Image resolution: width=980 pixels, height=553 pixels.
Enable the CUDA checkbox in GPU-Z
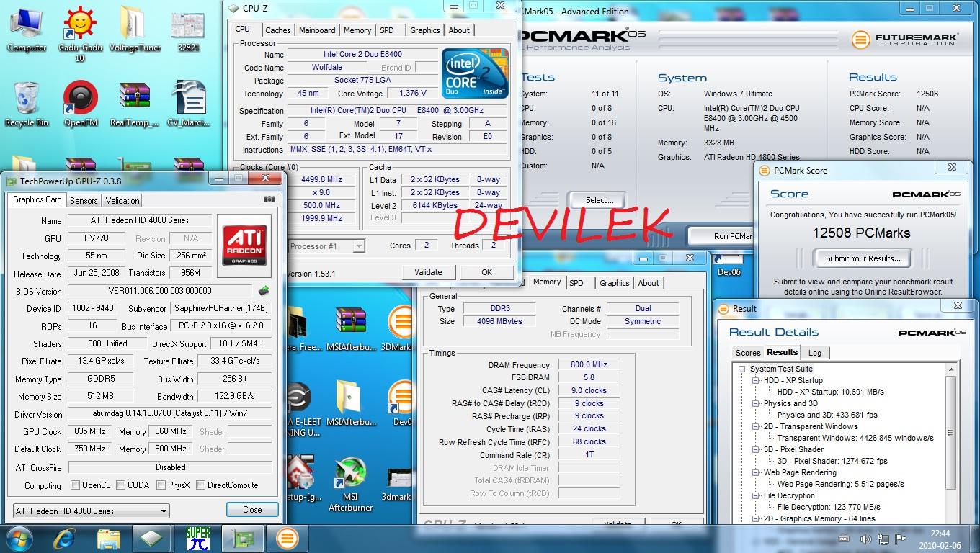click(121, 485)
